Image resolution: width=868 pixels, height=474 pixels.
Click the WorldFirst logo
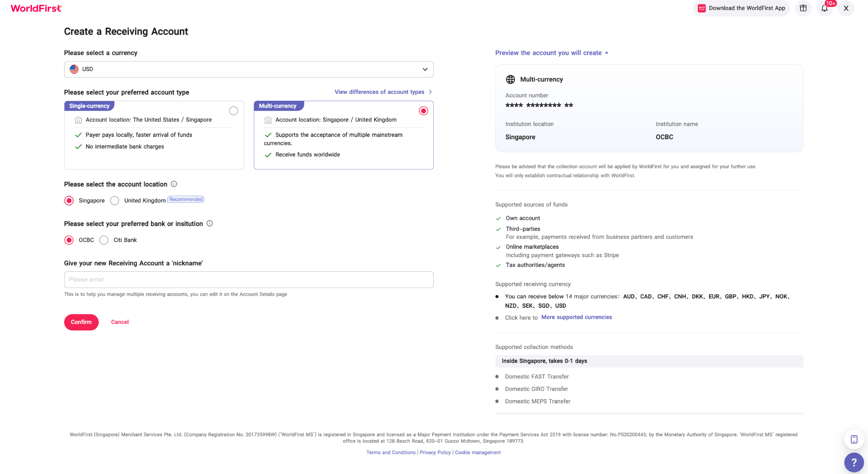point(36,8)
